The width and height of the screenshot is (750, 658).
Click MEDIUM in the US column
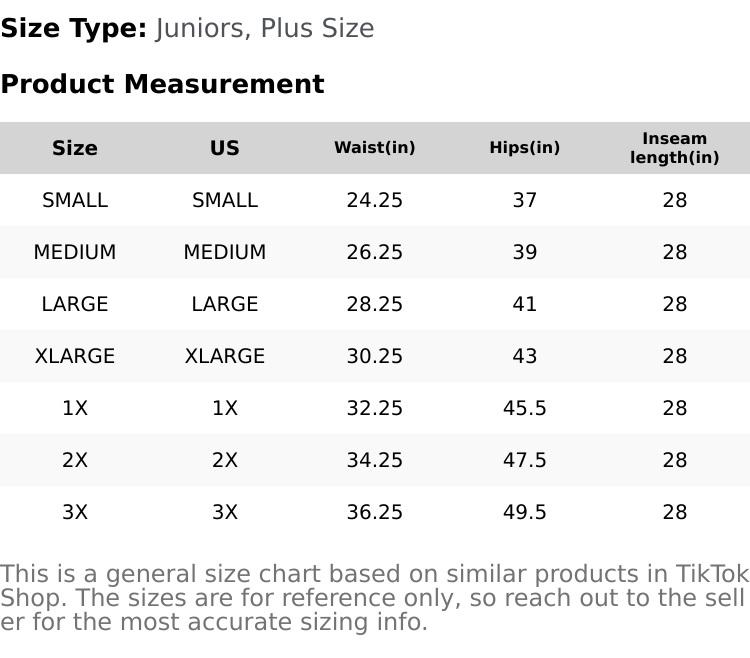[225, 252]
